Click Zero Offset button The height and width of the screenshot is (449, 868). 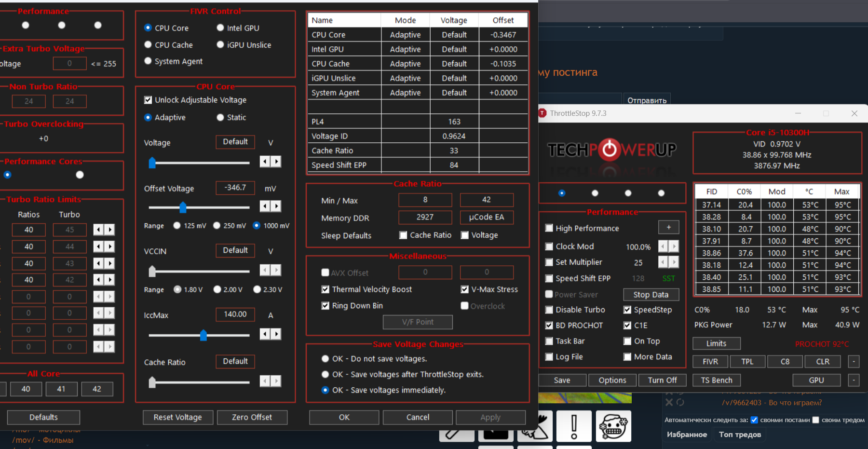click(252, 417)
